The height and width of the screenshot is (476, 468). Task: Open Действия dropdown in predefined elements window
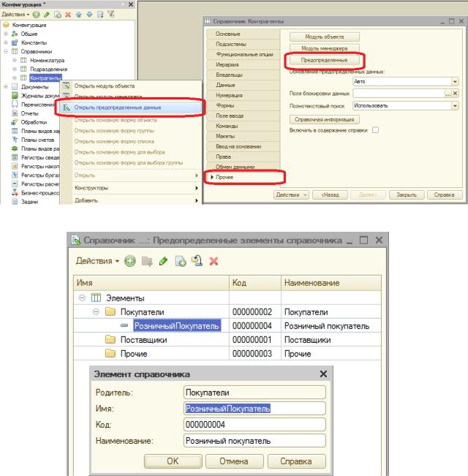[97, 261]
